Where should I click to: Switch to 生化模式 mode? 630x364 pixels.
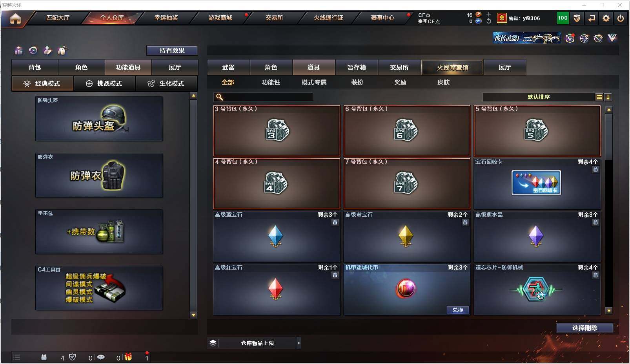166,83
